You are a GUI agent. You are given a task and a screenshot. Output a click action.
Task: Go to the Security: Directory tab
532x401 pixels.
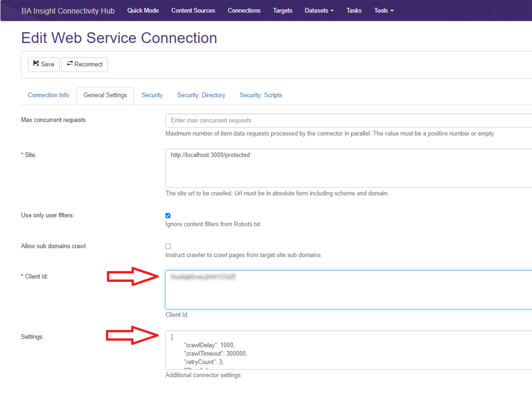pyautogui.click(x=201, y=95)
